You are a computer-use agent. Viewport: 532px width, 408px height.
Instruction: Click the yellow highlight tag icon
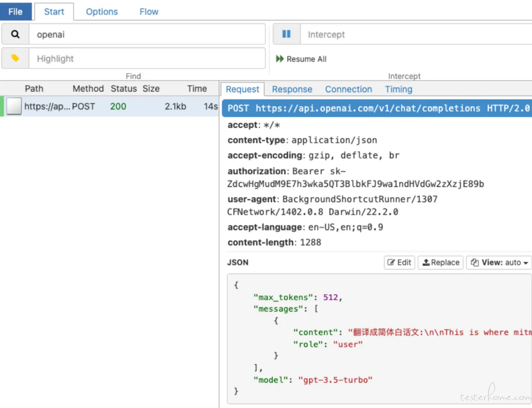click(x=15, y=58)
